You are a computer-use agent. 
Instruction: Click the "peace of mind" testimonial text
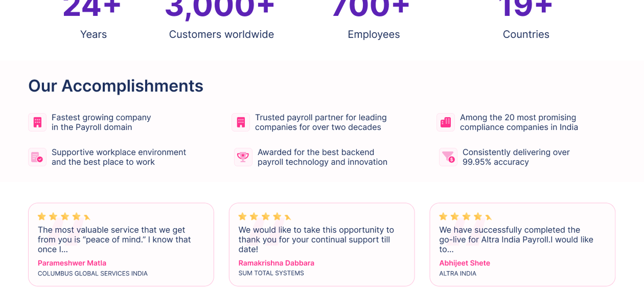coord(114,239)
